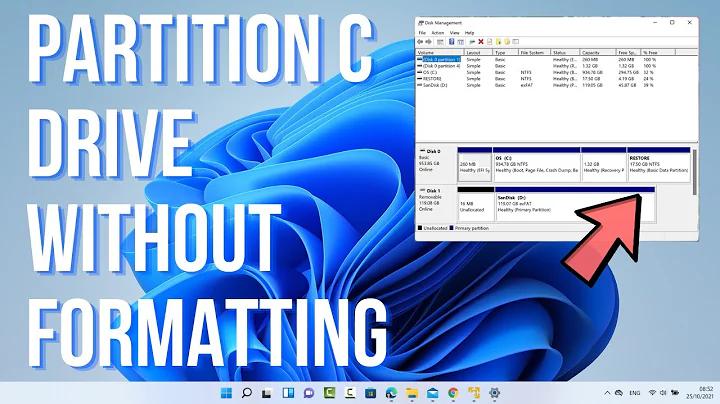Open Microsoft Store from taskbar
Image resolution: width=720 pixels, height=404 pixels.
click(x=371, y=393)
